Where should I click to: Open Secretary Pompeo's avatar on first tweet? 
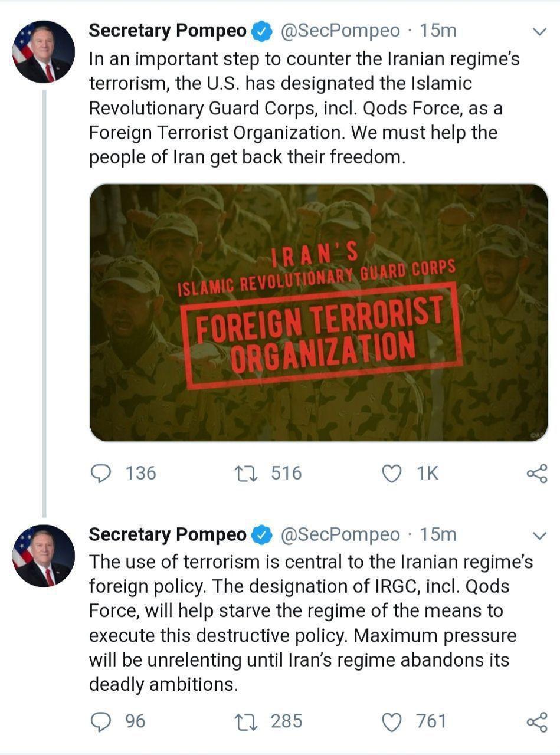(x=44, y=51)
